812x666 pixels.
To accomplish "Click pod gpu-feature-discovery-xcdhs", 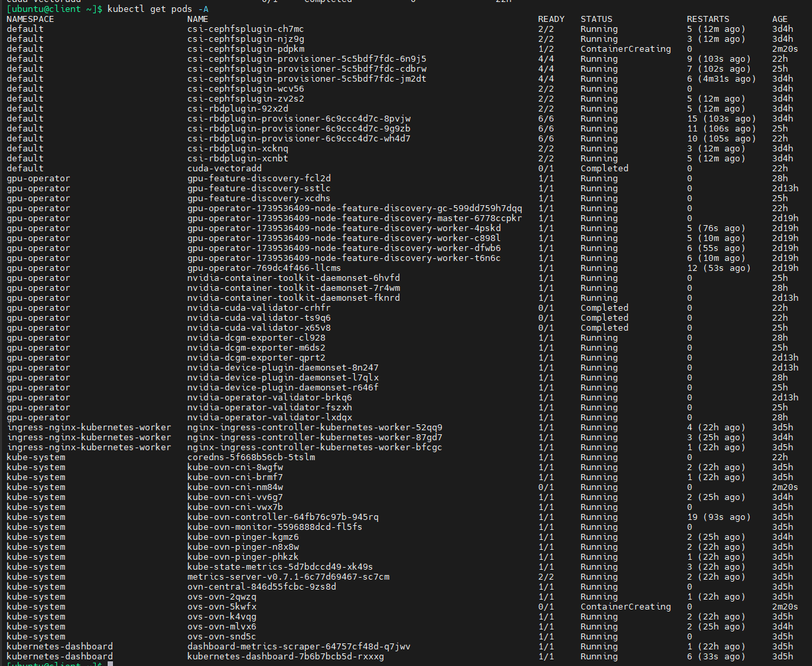I will pyautogui.click(x=259, y=199).
